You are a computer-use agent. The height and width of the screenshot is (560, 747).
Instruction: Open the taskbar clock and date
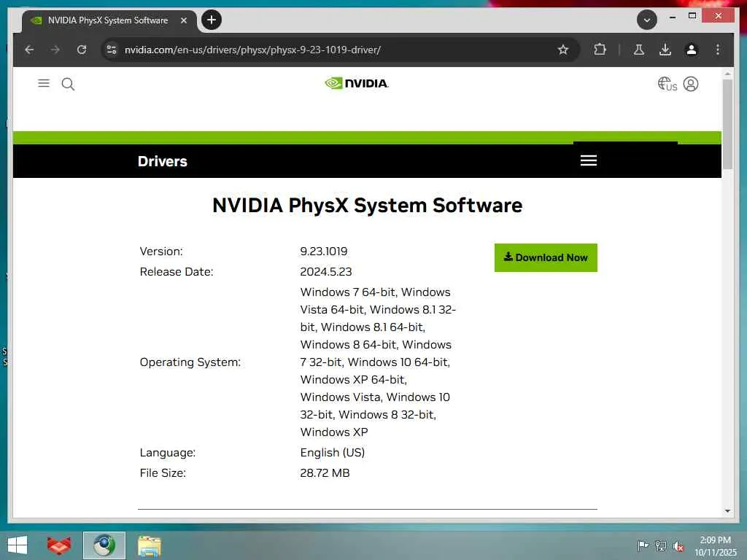[716, 545]
